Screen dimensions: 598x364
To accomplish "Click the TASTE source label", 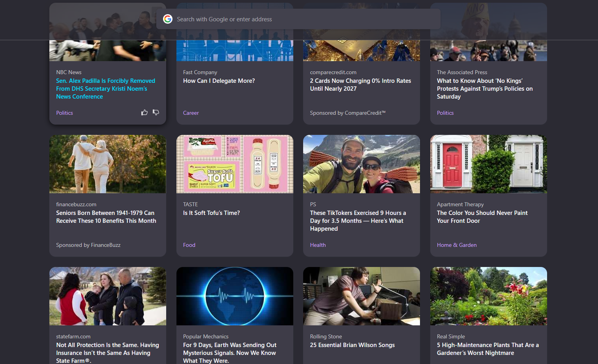I will point(190,204).
